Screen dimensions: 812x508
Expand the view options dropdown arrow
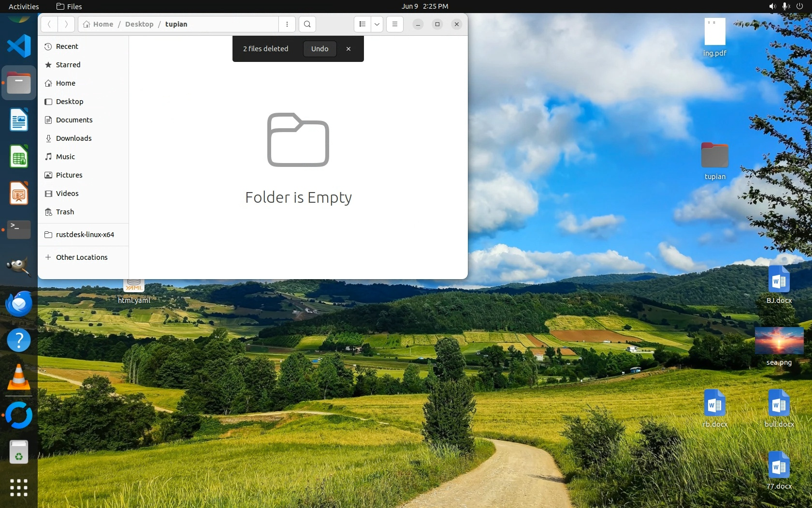point(377,24)
